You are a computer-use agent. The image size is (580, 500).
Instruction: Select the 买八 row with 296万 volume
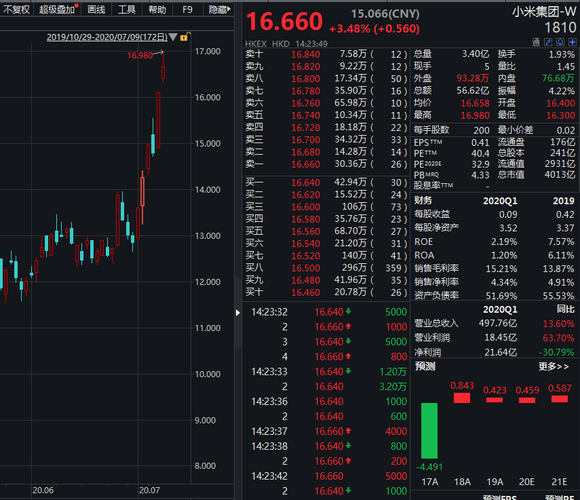[x=326, y=268]
